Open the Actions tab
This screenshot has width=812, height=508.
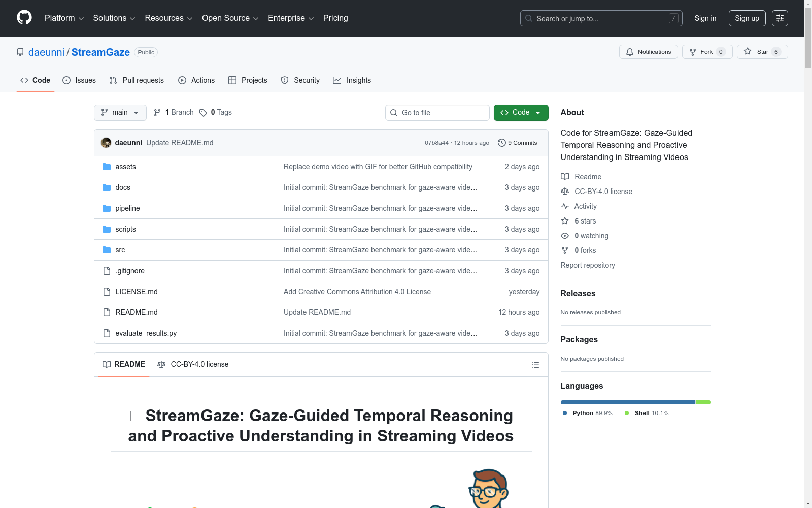click(196, 80)
